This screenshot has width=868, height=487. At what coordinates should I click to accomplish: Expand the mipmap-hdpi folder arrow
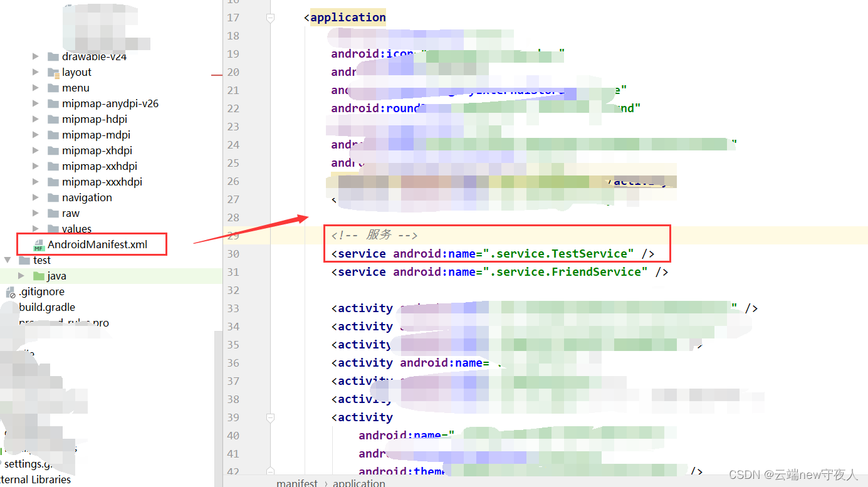[36, 119]
